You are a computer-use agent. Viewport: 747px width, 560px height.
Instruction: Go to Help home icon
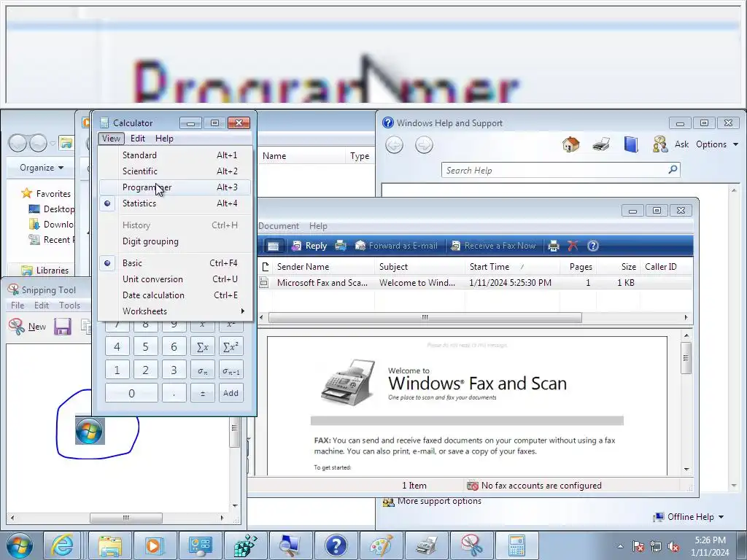(x=570, y=144)
